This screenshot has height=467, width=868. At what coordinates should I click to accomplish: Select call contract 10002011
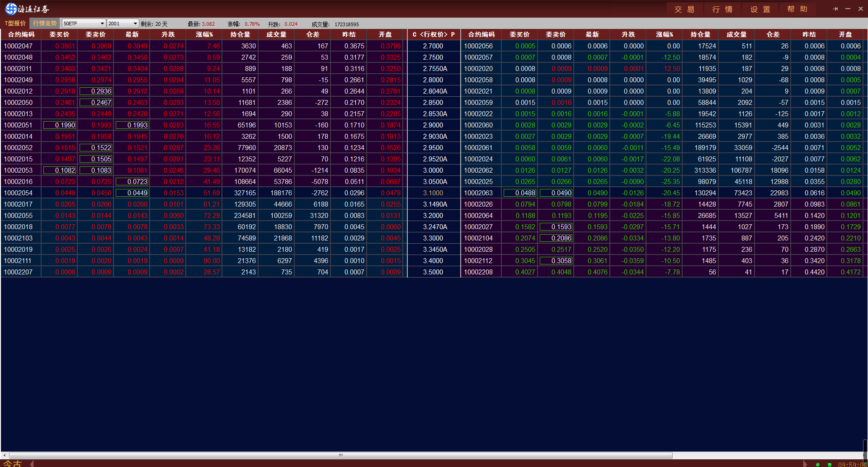(x=19, y=69)
